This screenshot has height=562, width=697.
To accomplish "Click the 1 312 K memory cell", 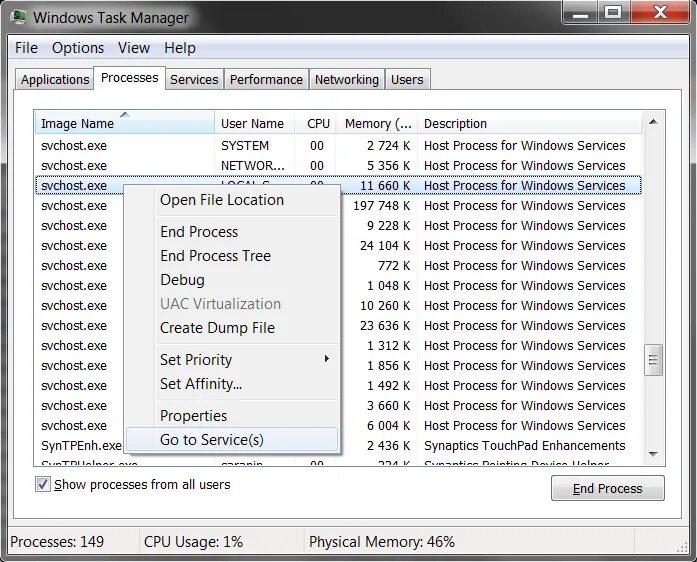I will 388,346.
